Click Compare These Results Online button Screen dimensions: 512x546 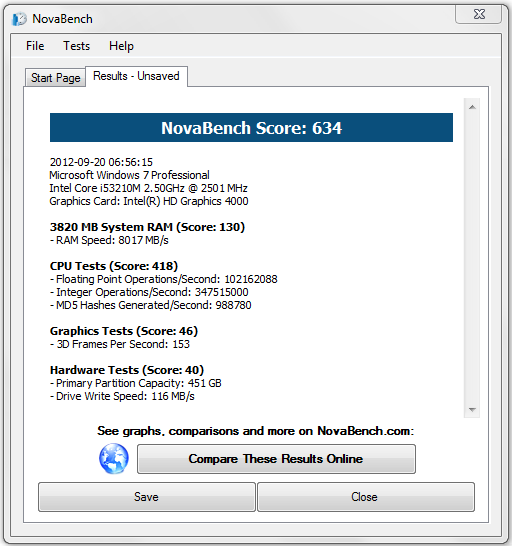tap(276, 459)
